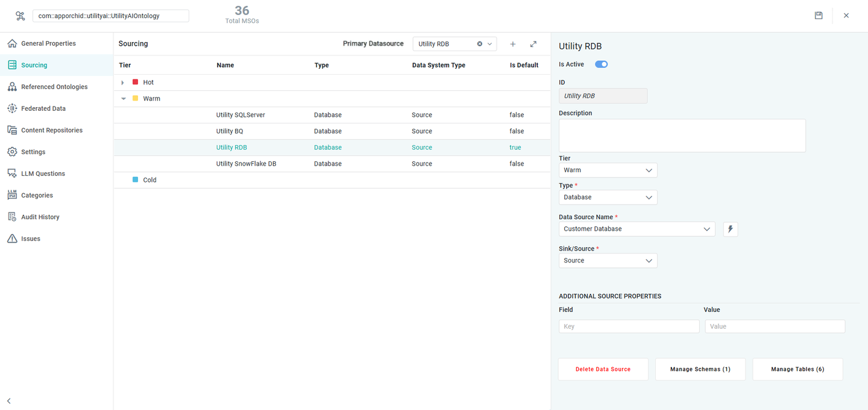The image size is (868, 410).
Task: Toggle the Is Active switch off
Action: [601, 64]
